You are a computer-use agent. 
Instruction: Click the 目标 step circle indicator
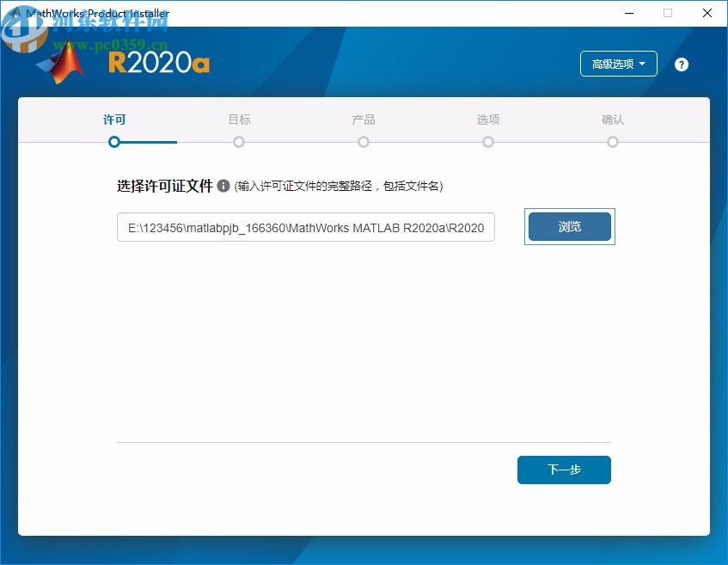239,142
